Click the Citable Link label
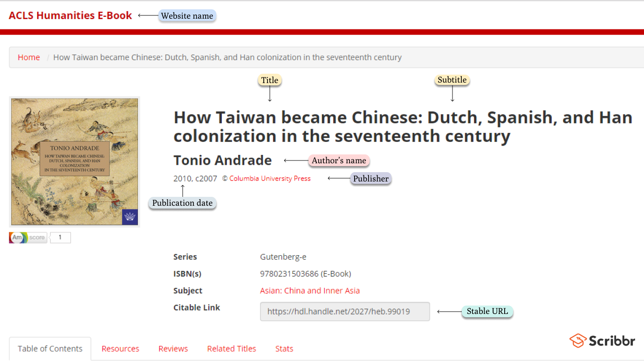The width and height of the screenshot is (644, 362). pyautogui.click(x=197, y=307)
